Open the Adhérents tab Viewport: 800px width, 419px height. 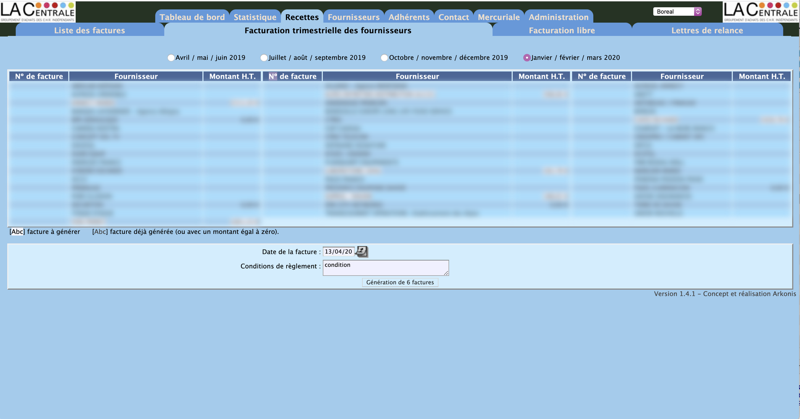[409, 17]
